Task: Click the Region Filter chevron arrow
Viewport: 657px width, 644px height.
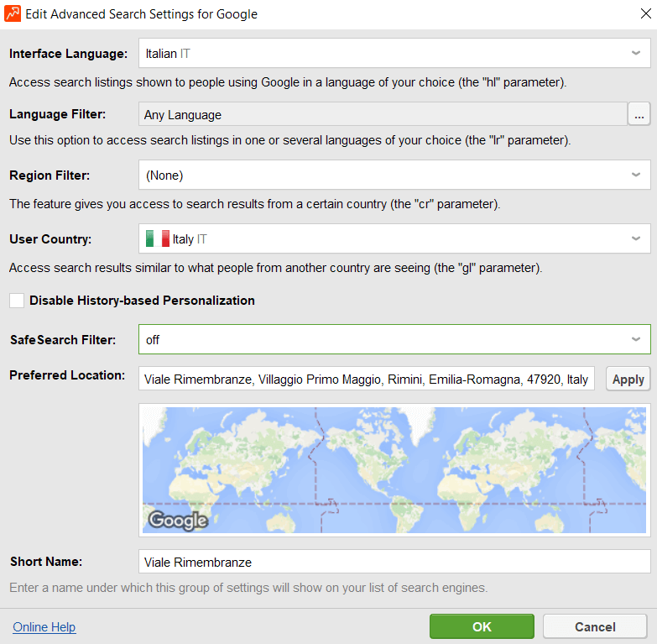Action: (x=636, y=175)
